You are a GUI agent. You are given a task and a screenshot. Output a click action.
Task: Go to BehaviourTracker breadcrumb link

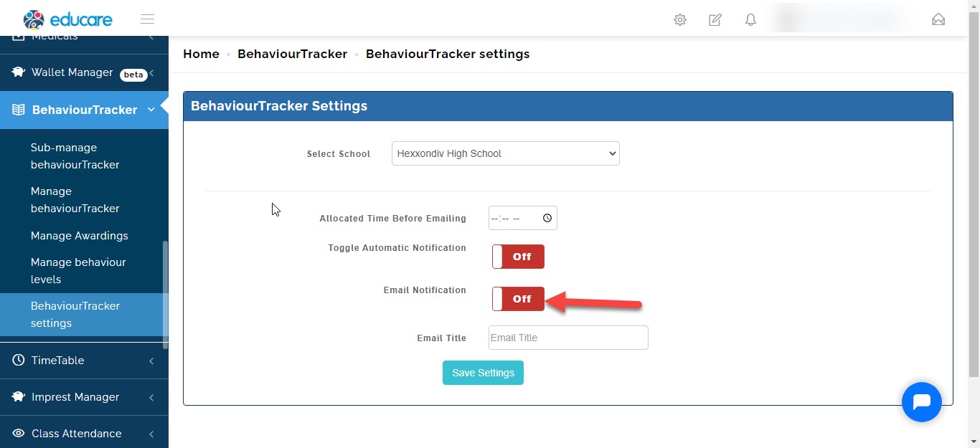pyautogui.click(x=293, y=54)
